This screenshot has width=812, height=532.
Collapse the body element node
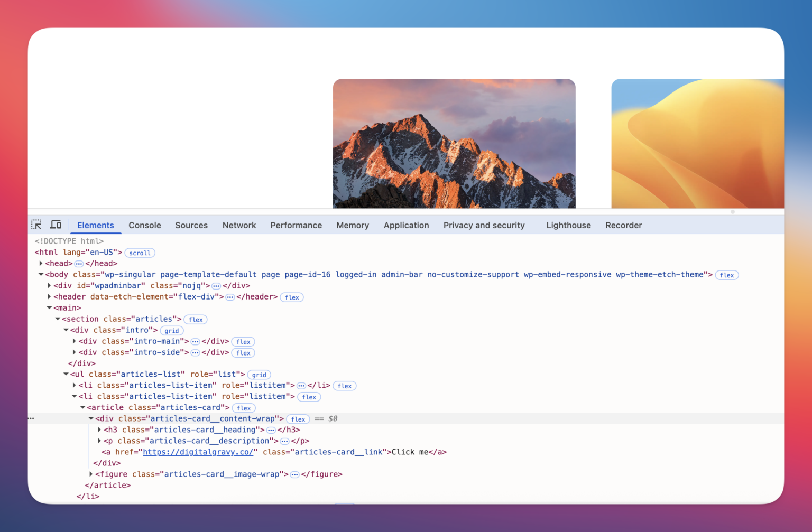tap(41, 274)
